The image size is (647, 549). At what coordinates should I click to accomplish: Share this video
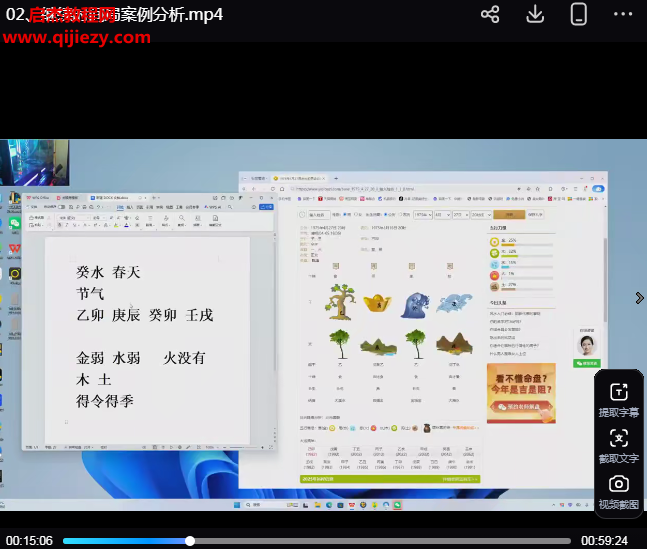click(490, 14)
